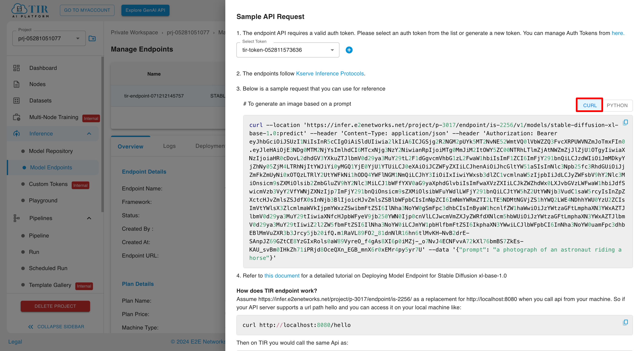The image size is (644, 351).
Task: Select Template Gallery under Pipelines
Action: [x=50, y=285]
